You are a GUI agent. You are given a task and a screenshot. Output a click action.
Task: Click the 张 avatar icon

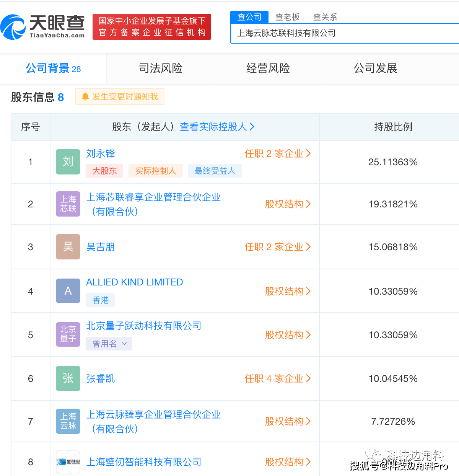coord(68,378)
